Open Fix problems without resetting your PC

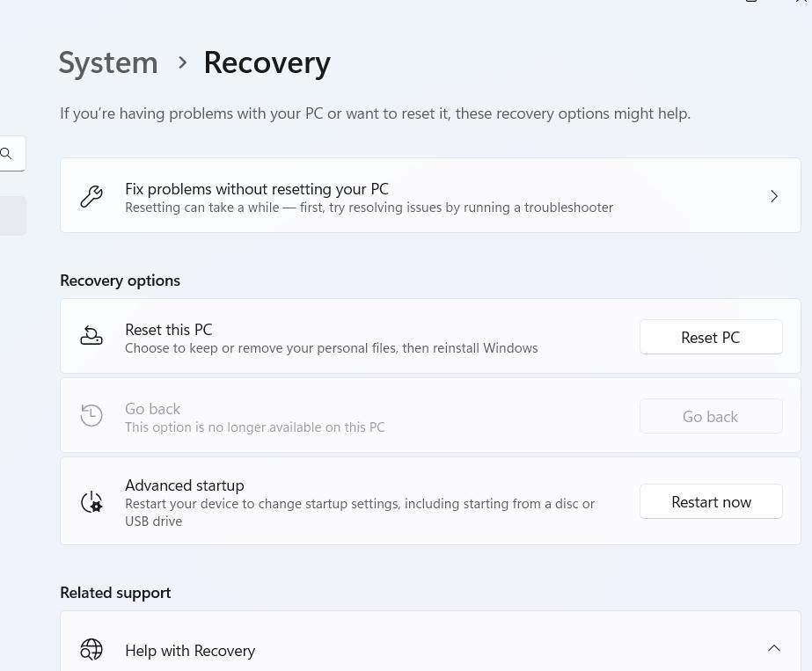click(x=430, y=196)
